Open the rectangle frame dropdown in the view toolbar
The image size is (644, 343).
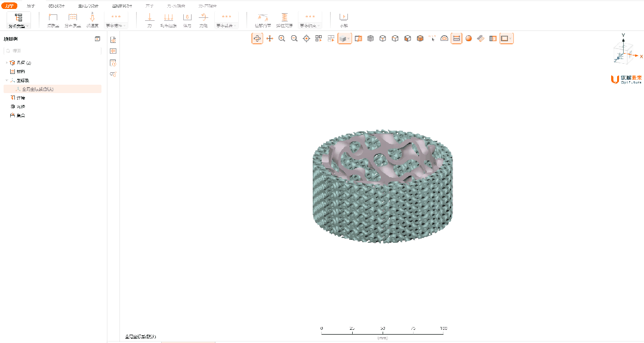coord(506,39)
